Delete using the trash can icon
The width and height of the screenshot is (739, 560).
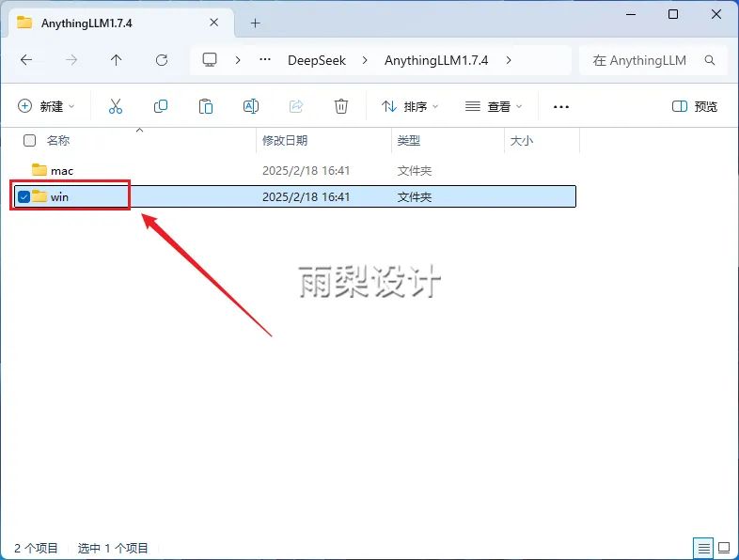coord(341,106)
